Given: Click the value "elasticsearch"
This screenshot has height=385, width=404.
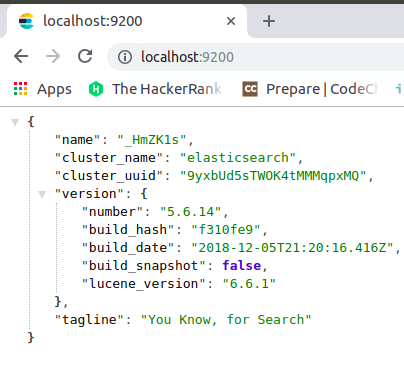Looking at the screenshot, I should pos(238,158).
